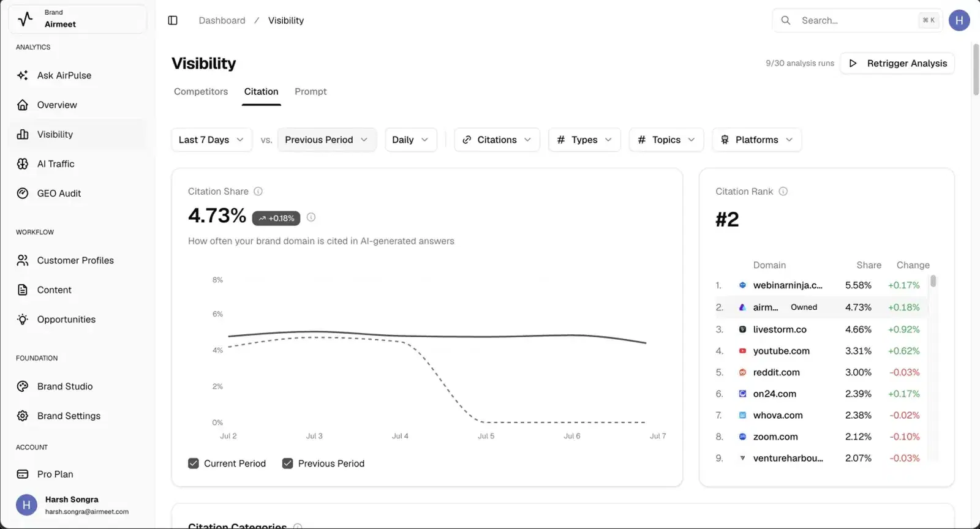Select the Citation tab

pyautogui.click(x=262, y=91)
